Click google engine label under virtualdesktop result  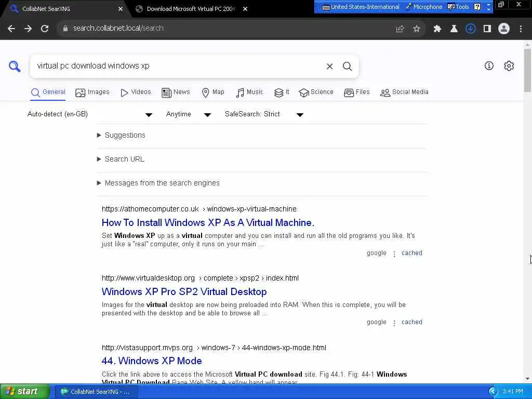tap(377, 322)
